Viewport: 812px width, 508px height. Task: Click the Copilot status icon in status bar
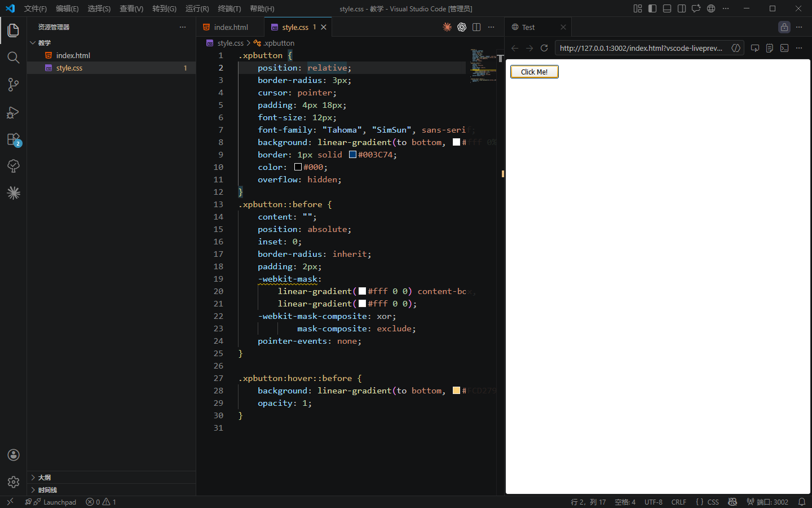pos(732,502)
